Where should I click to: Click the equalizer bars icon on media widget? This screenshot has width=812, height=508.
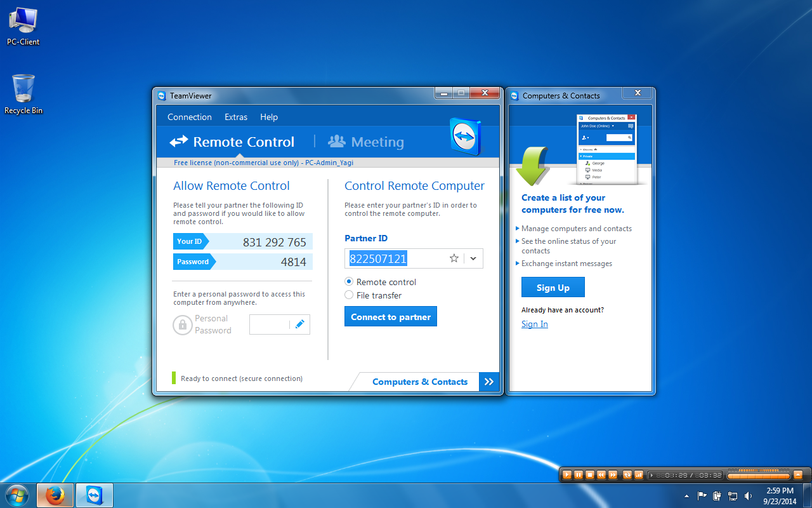639,475
